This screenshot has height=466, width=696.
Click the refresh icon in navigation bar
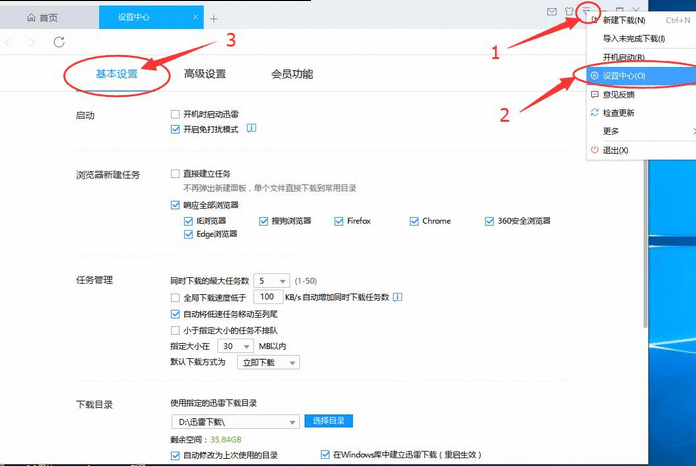[x=59, y=42]
